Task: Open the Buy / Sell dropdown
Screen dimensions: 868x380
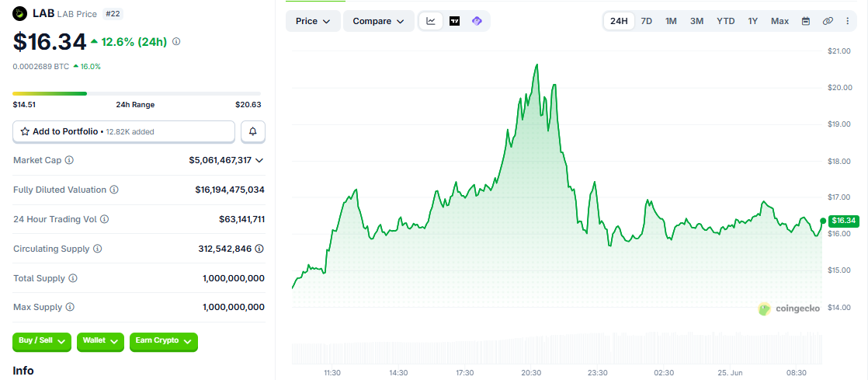Action: point(42,342)
